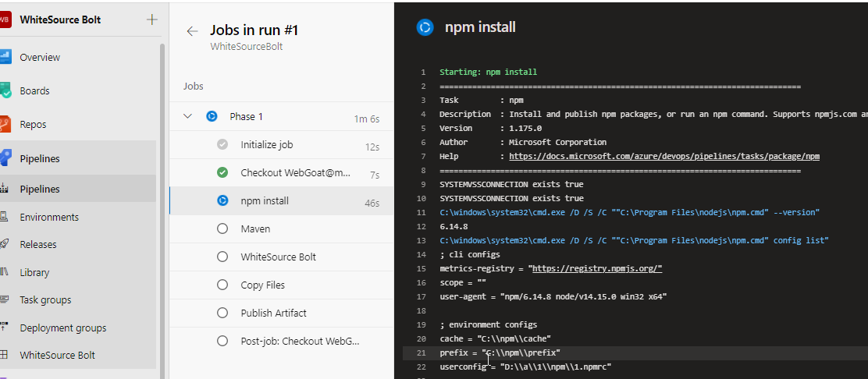The width and height of the screenshot is (868, 379).
Task: Open Releases in the sidebar
Action: tap(38, 244)
